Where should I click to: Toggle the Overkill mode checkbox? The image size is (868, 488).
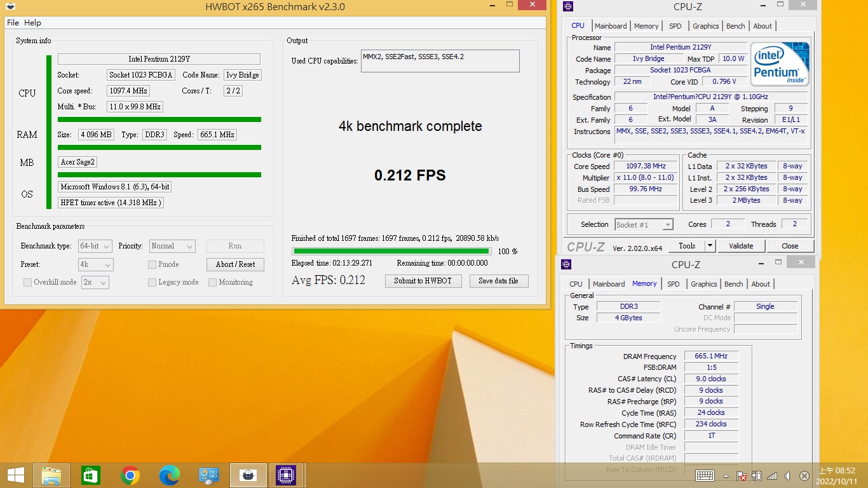coord(27,282)
